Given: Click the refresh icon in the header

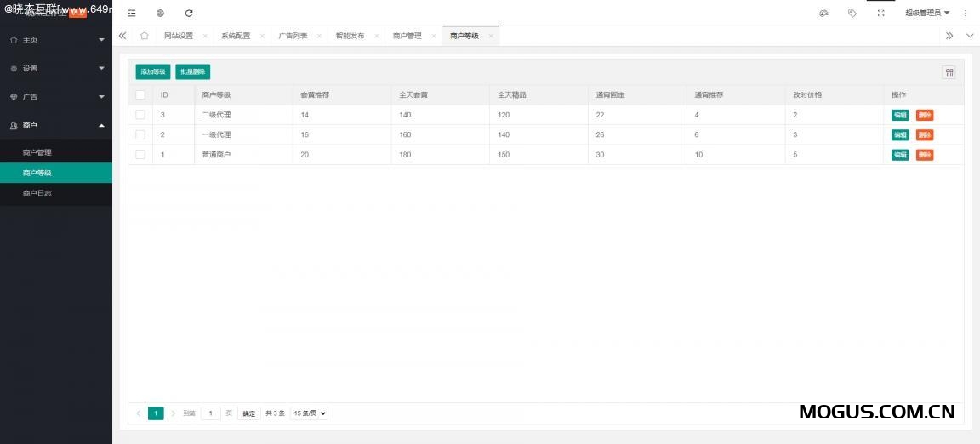Looking at the screenshot, I should coord(189,13).
